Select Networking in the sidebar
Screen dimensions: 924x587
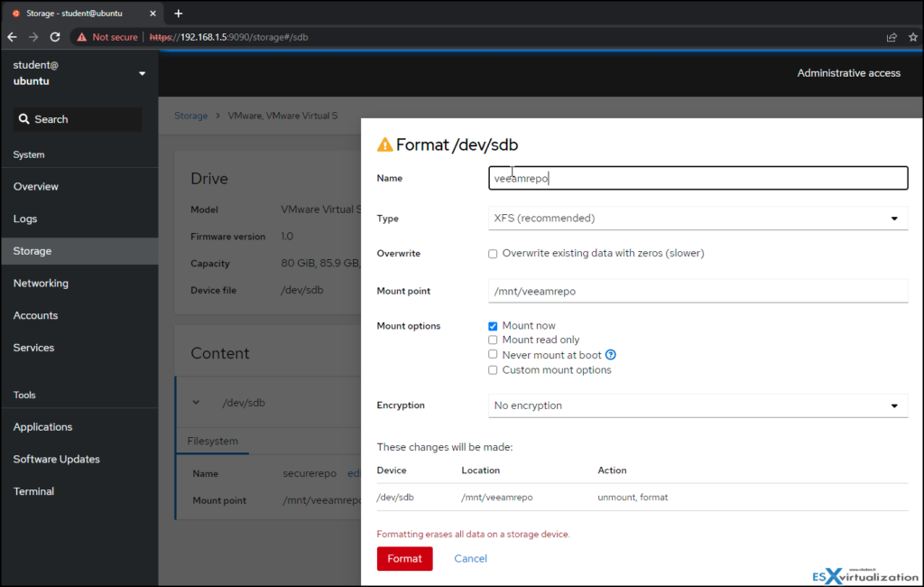point(41,283)
